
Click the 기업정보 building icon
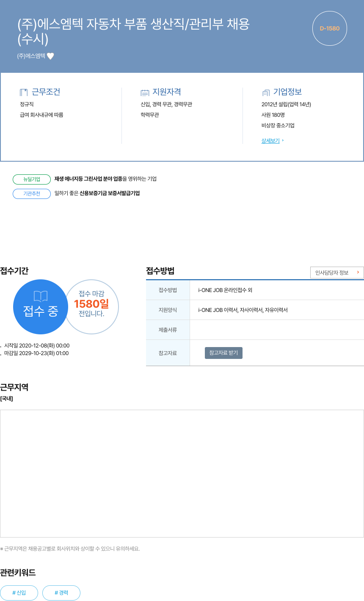click(x=266, y=92)
